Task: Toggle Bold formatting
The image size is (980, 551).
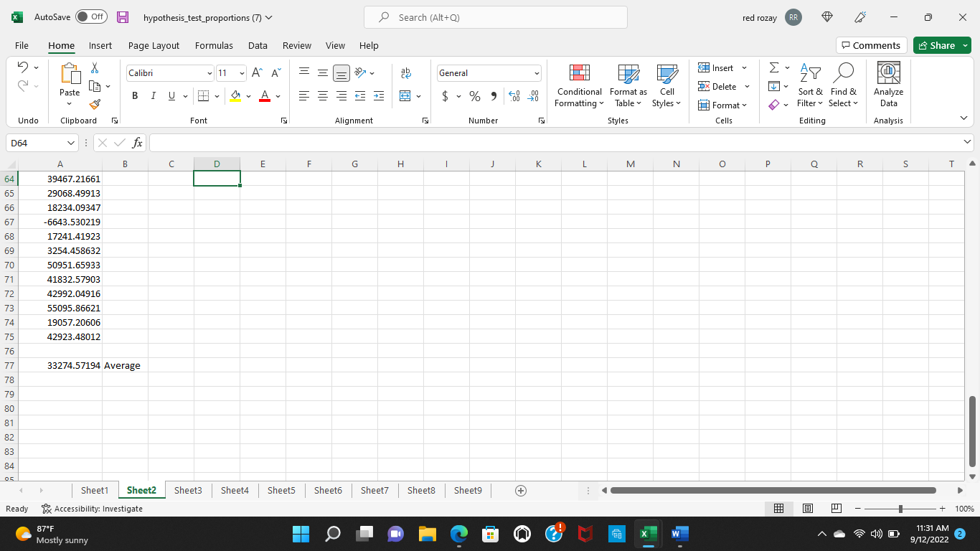Action: pyautogui.click(x=135, y=95)
